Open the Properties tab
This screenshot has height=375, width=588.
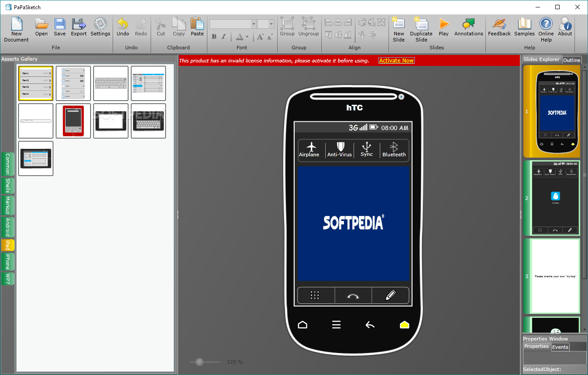[536, 347]
